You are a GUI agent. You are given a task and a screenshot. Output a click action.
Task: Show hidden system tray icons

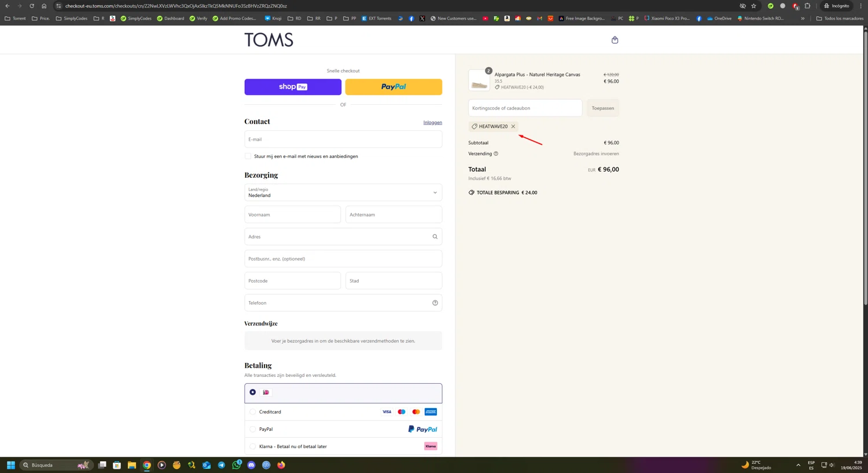pos(798,465)
